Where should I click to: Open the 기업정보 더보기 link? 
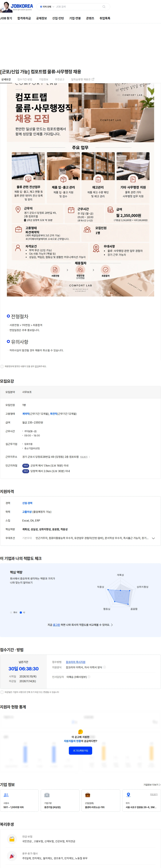[152, 785]
